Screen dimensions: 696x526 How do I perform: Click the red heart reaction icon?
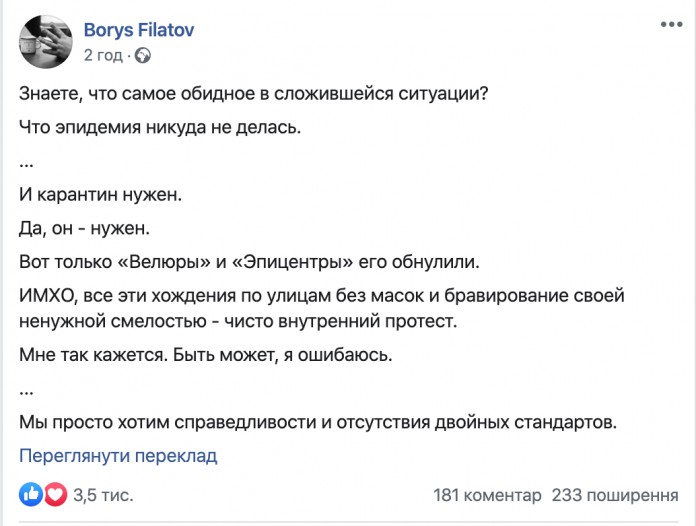(x=55, y=494)
